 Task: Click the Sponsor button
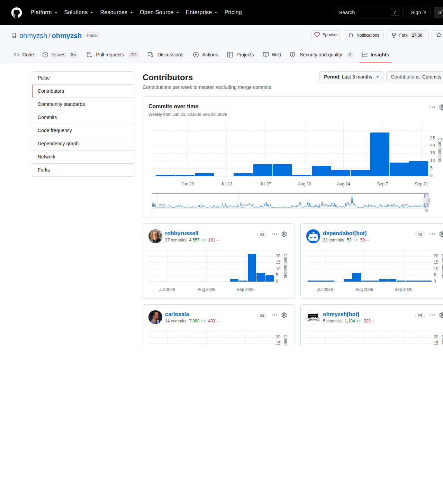[x=326, y=35]
